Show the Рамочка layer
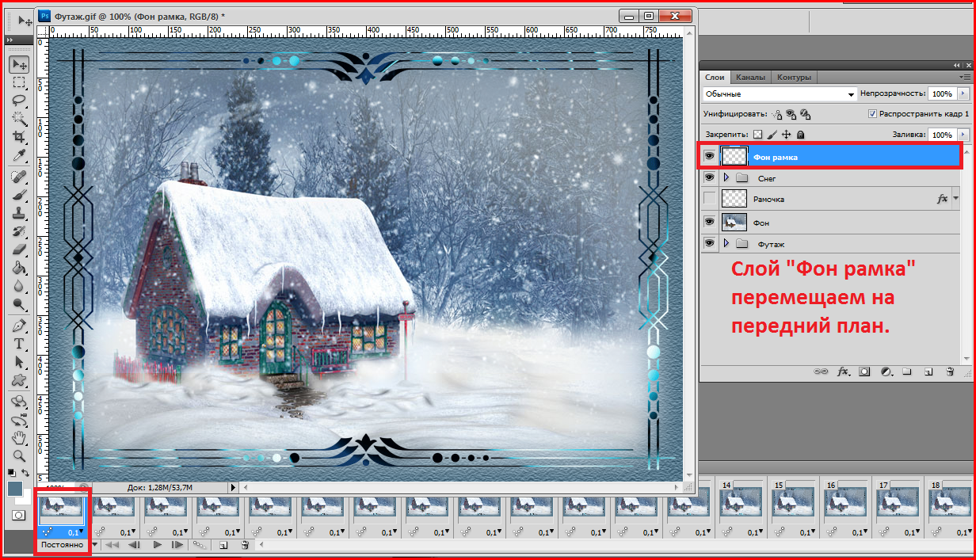Screen dimensions: 976x560 click(x=710, y=199)
